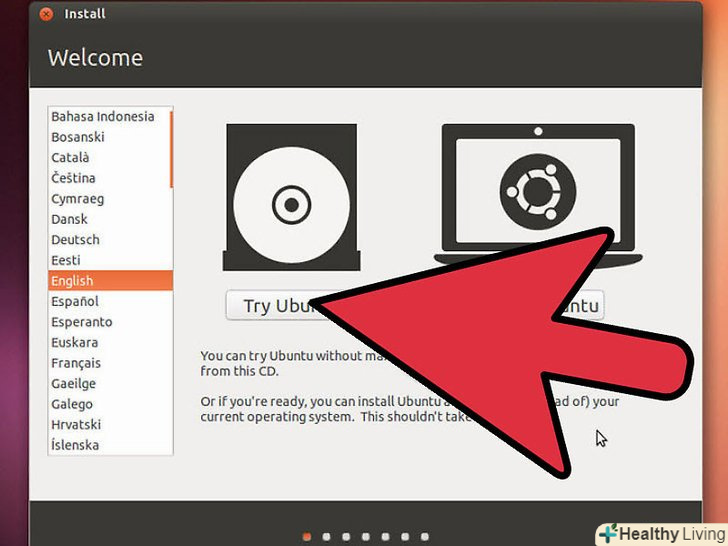Select Íslenska in the language list
Viewport: 728px width, 546px height.
coord(110,445)
